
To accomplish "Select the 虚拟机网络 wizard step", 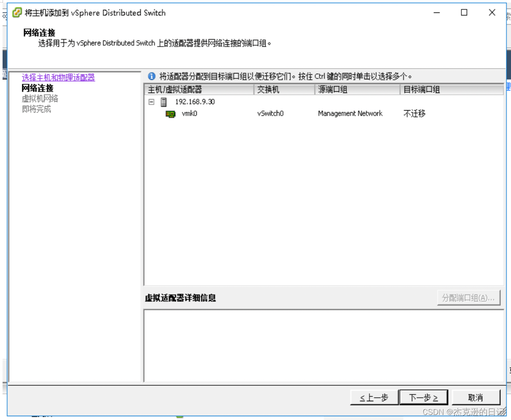I will [40, 99].
